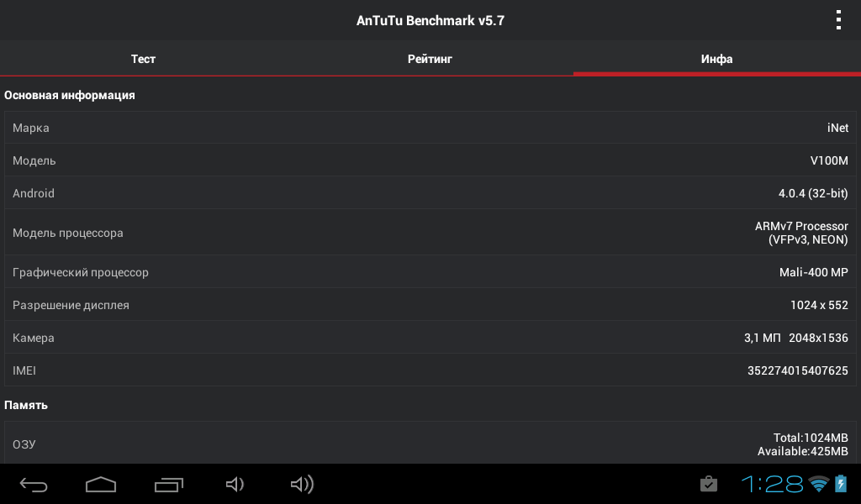Screen dimensions: 861x504
Task: Select the Android 4.0.4 version row
Action: pos(430,193)
